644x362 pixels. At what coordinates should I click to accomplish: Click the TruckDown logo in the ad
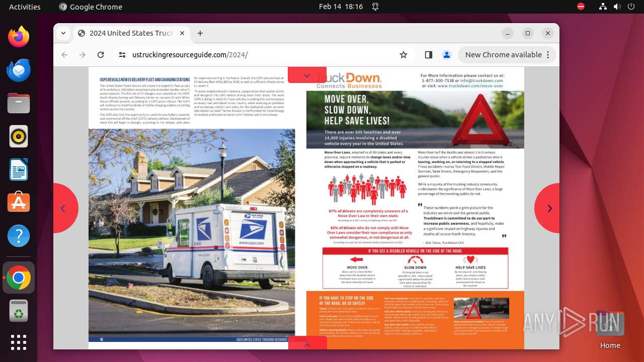pos(348,80)
